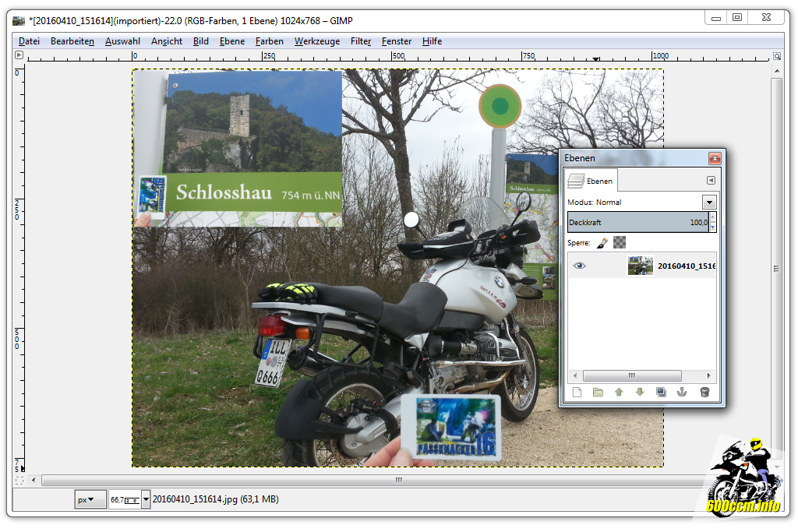Delete the layer with trash icon

point(704,393)
